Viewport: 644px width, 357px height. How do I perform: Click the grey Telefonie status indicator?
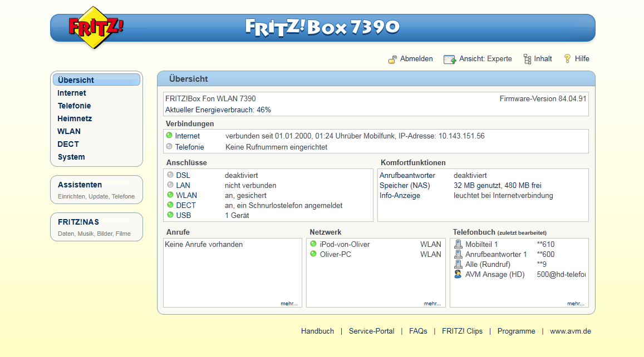click(169, 146)
